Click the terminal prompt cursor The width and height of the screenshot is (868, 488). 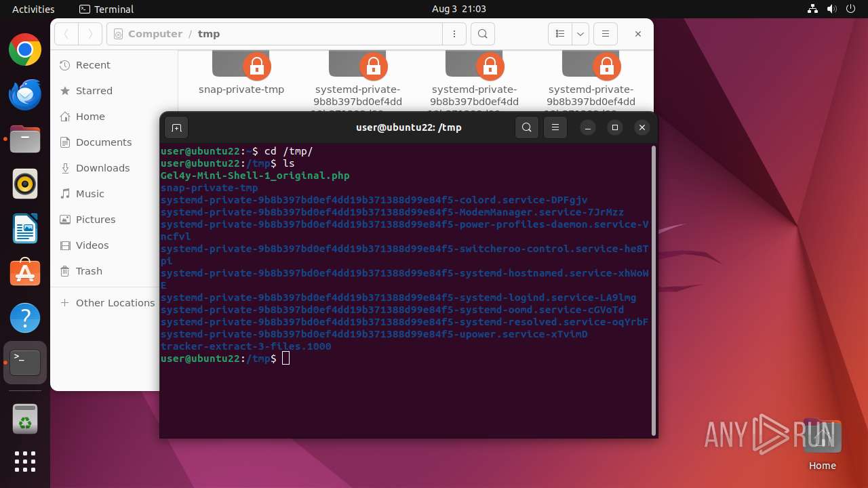[285, 359]
